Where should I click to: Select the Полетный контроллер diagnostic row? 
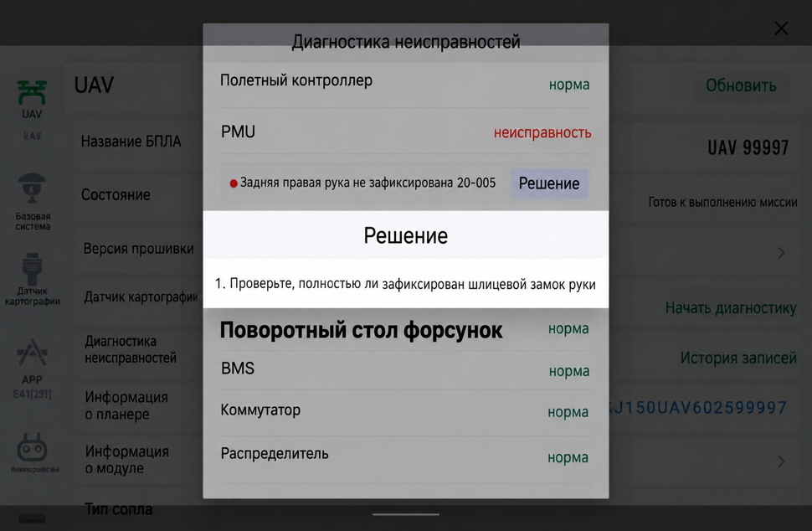[405, 84]
